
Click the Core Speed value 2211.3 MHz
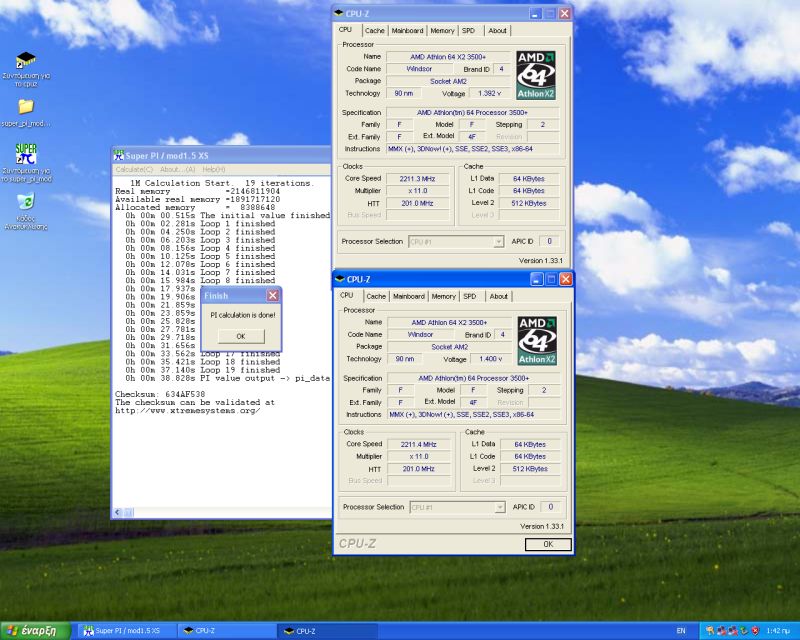click(417, 179)
